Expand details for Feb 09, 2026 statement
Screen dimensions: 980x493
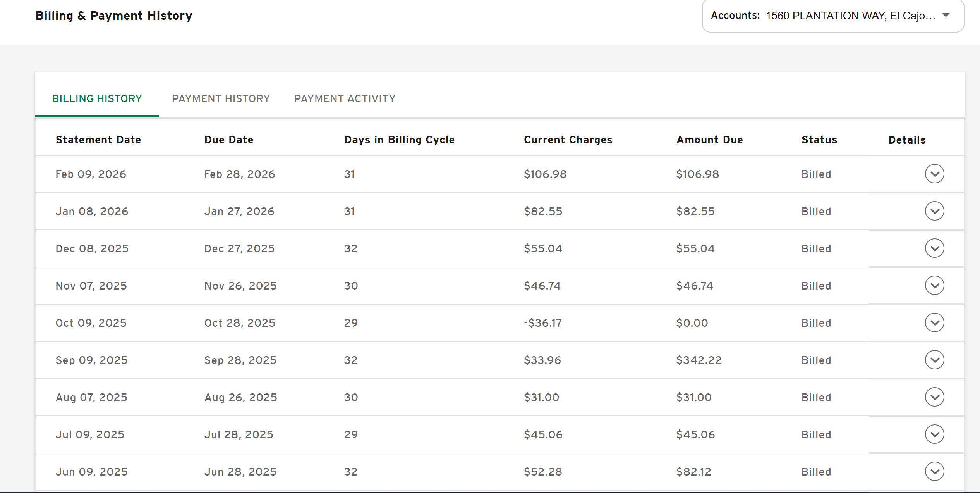point(934,174)
